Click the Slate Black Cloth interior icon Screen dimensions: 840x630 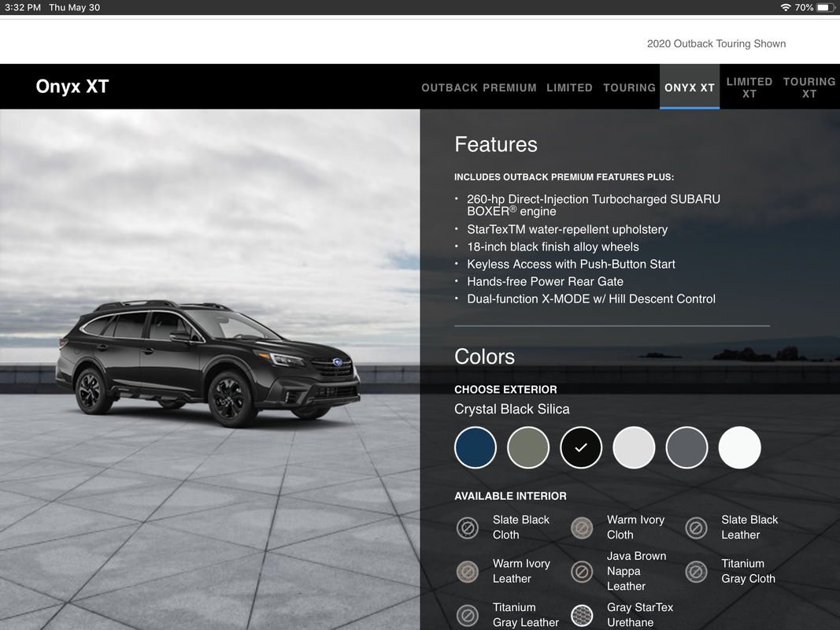coord(468,528)
